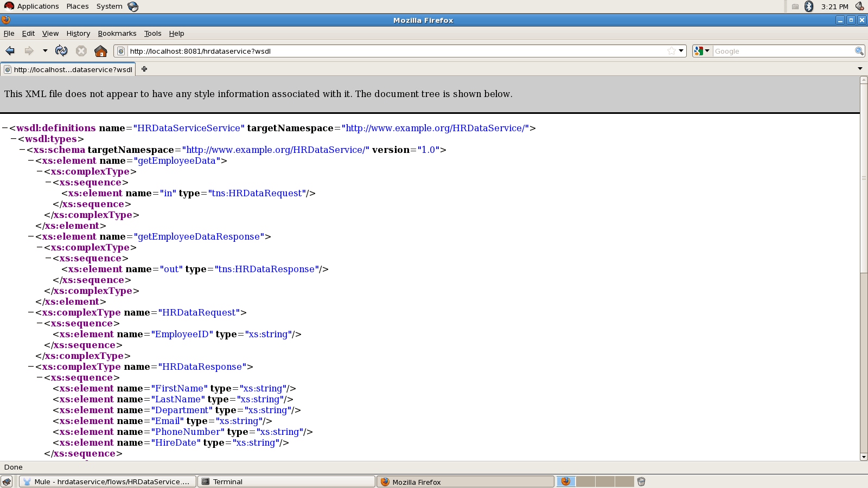Click the Show Desktop icon in bottom panel

point(7,481)
